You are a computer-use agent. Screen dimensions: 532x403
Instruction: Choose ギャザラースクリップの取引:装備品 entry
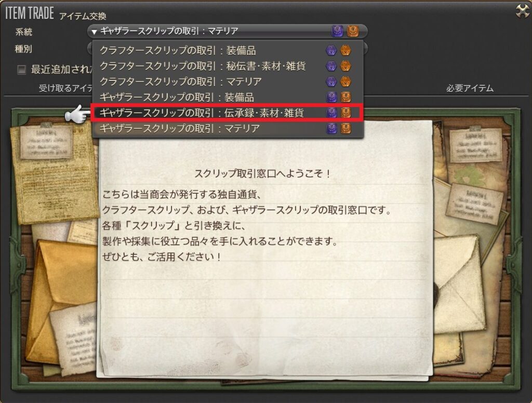point(228,97)
